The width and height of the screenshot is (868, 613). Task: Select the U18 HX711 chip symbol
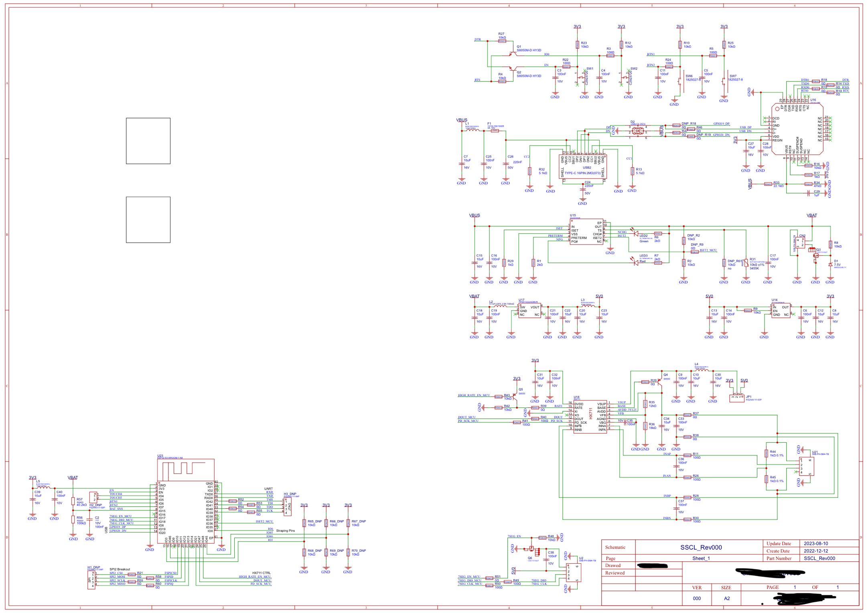coord(590,417)
